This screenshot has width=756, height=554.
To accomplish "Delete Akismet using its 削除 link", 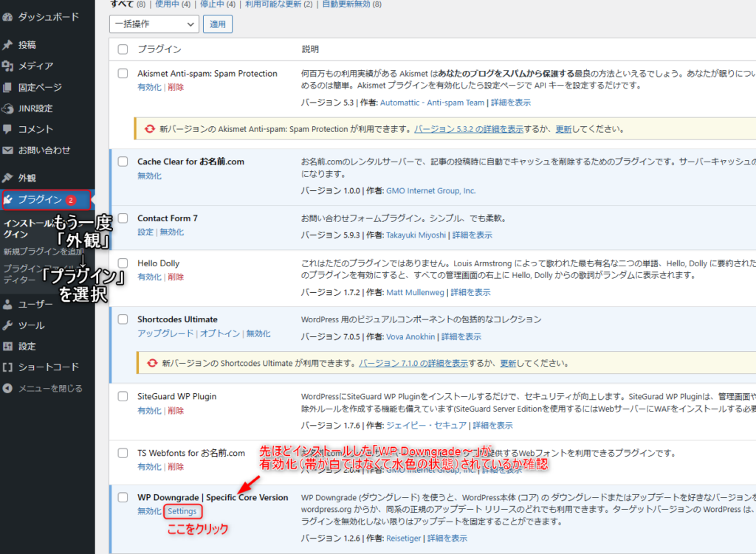I will (x=176, y=87).
